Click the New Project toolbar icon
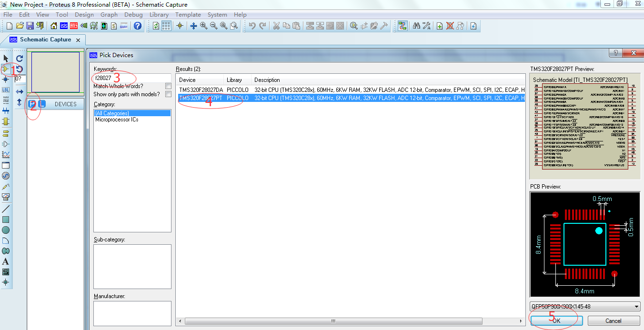 pos(10,26)
